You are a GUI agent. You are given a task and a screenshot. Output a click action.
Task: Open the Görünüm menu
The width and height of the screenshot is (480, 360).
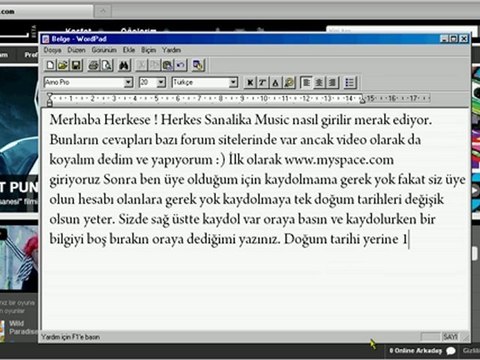click(104, 50)
